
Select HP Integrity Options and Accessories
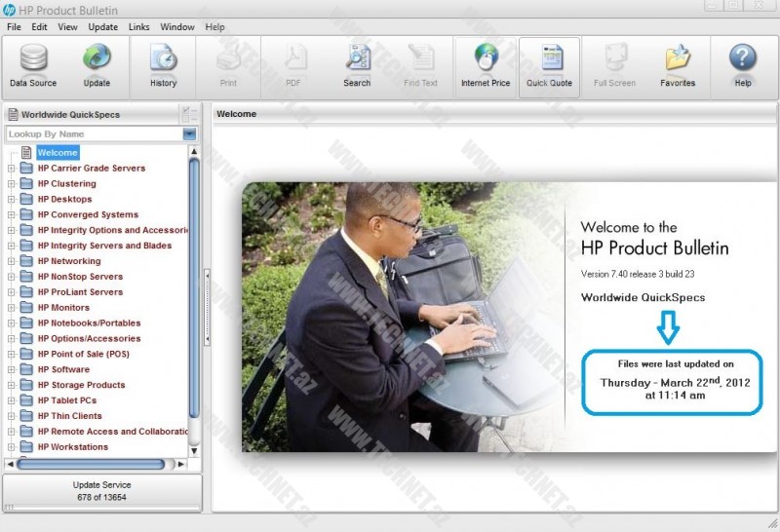tap(113, 230)
